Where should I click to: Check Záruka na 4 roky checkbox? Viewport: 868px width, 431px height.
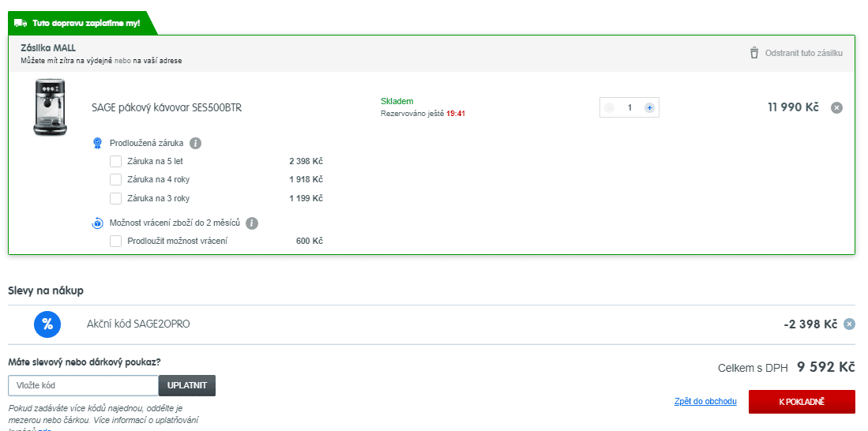[115, 180]
